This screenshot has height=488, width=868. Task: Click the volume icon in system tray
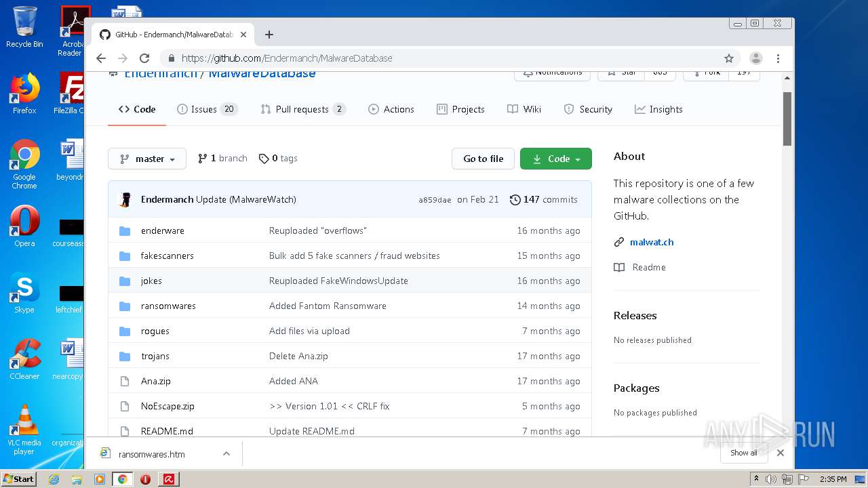coord(771,479)
